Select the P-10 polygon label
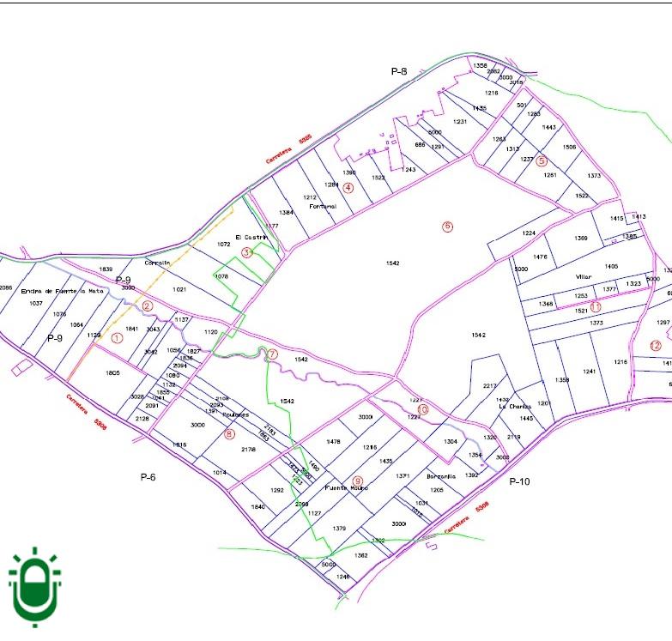672x641 pixels. (519, 481)
